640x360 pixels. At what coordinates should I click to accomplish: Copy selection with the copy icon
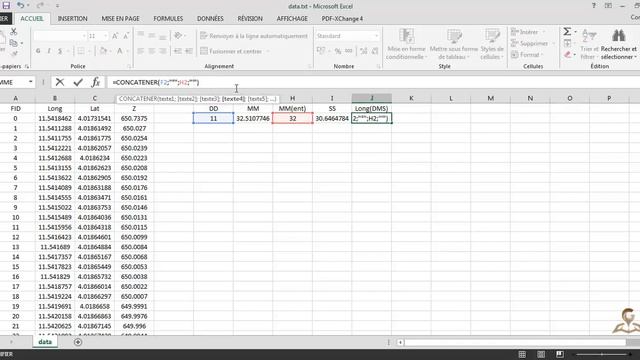[x=13, y=43]
